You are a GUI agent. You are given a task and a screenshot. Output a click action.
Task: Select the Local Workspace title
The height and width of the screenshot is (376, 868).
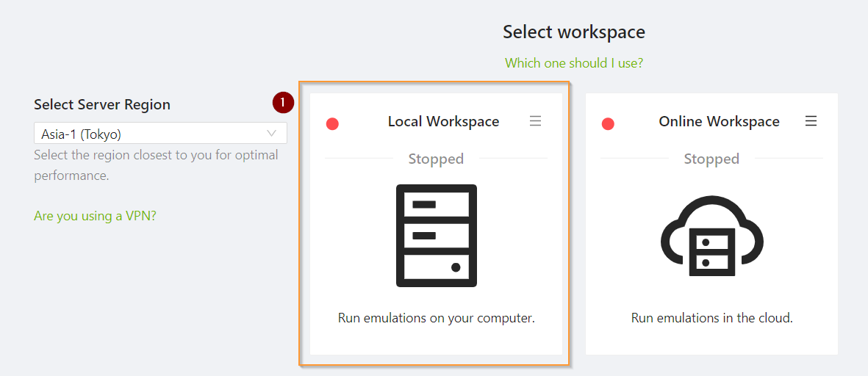(x=443, y=121)
